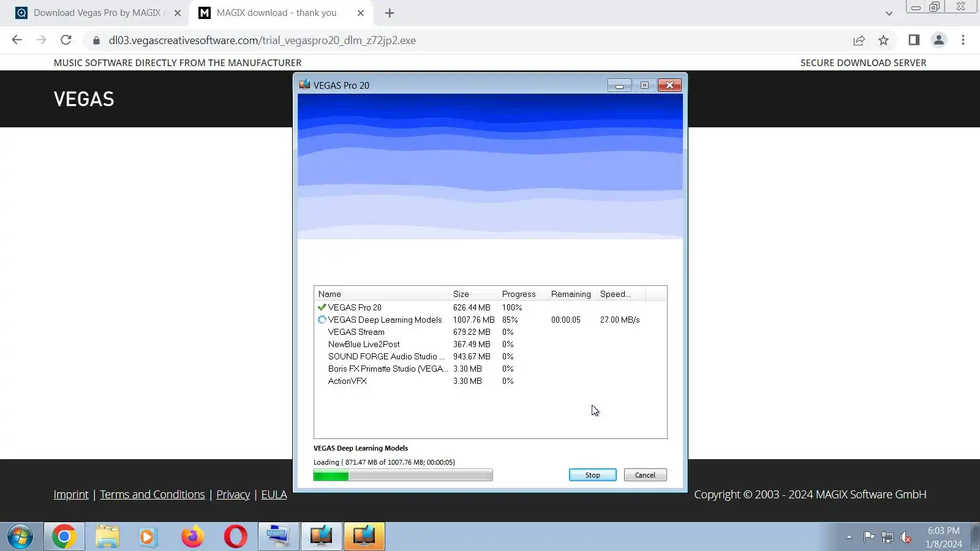Viewport: 980px width, 551px height.
Task: Show hidden system tray icons
Action: (849, 537)
